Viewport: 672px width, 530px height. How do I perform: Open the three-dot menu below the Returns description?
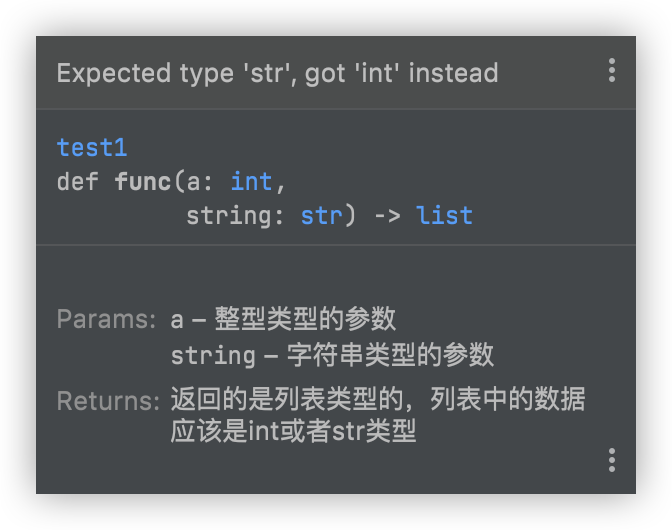[611, 460]
